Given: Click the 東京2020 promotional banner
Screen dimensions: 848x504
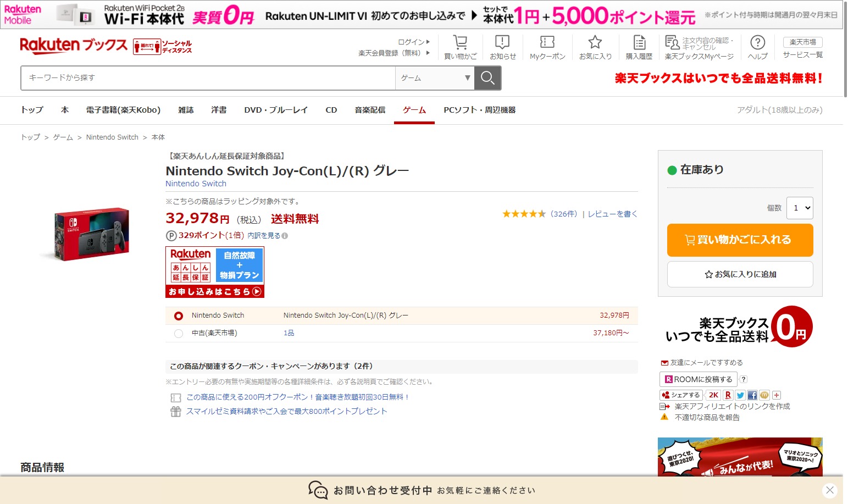Looking at the screenshot, I should [740, 457].
